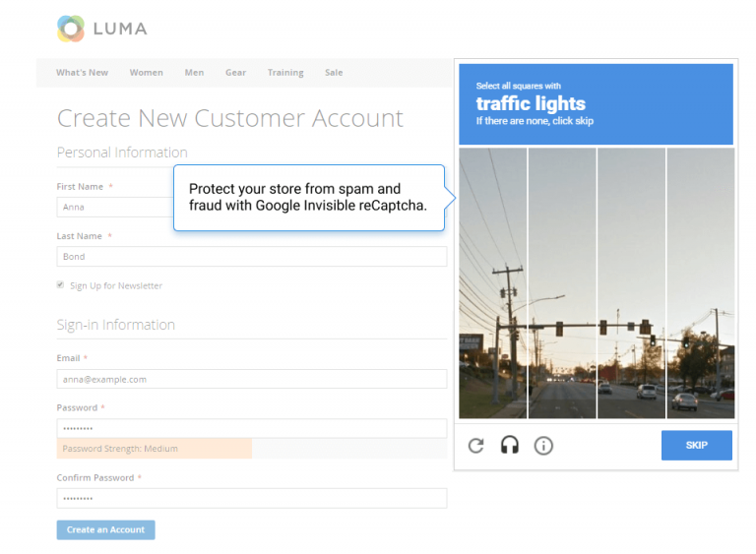Click the Password field
This screenshot has width=756, height=554.
point(251,428)
